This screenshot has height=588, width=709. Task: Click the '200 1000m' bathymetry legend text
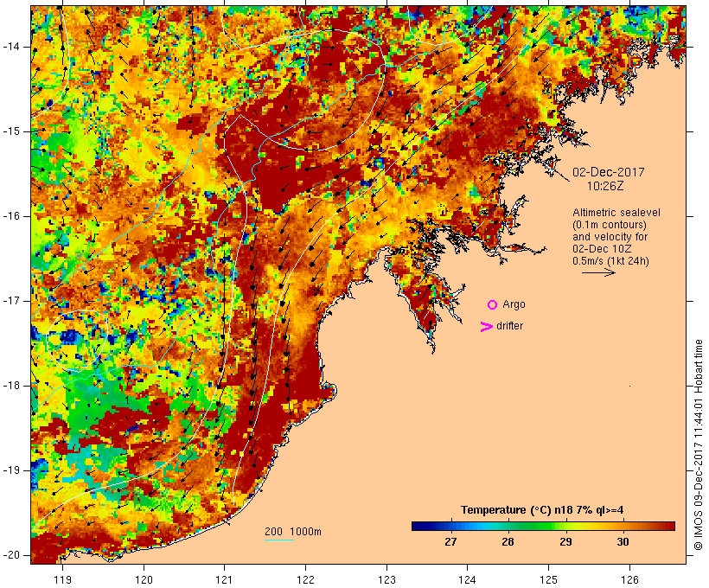click(293, 532)
